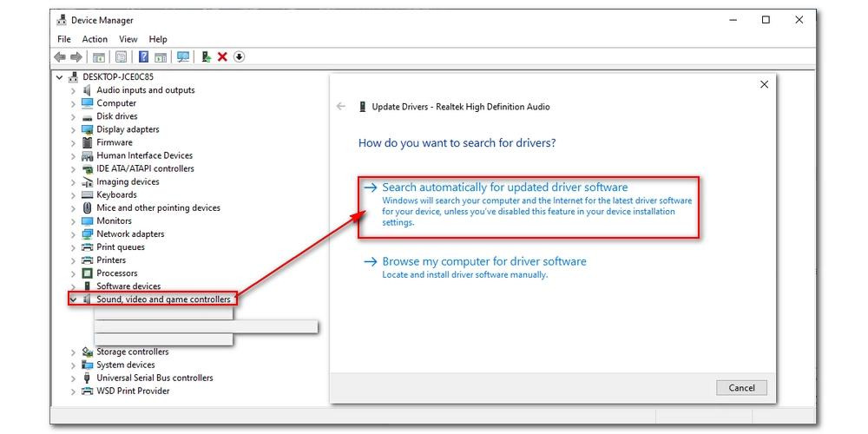Click the Device Manager title bar app icon
This screenshot has height=434, width=868.
coord(62,21)
